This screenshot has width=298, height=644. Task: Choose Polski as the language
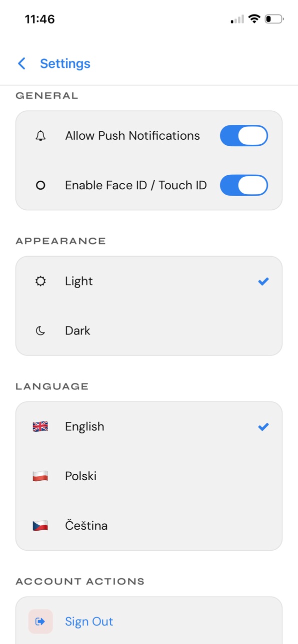pyautogui.click(x=149, y=476)
